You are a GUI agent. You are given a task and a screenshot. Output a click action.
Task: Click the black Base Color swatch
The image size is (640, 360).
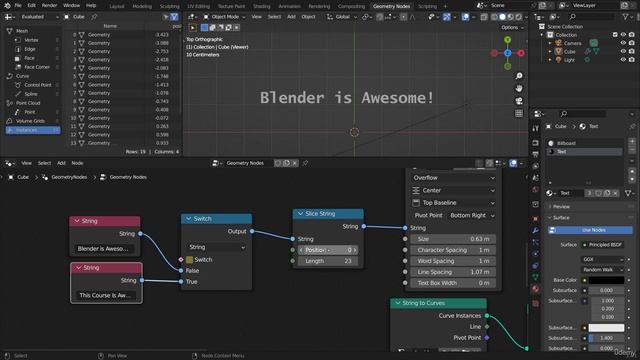click(606, 280)
